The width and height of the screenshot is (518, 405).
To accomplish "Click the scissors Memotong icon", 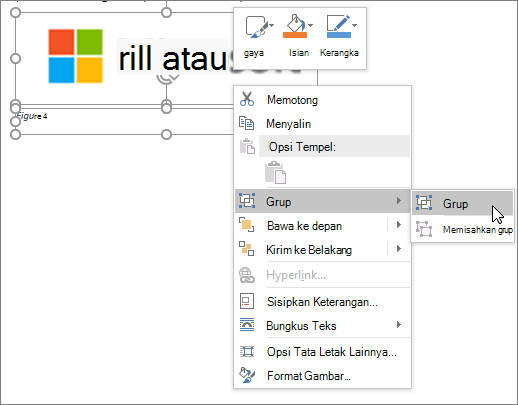I will coord(247,99).
